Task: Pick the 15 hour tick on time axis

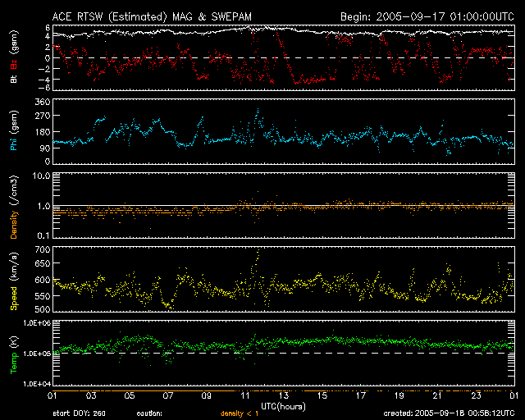Action: [x=322, y=395]
